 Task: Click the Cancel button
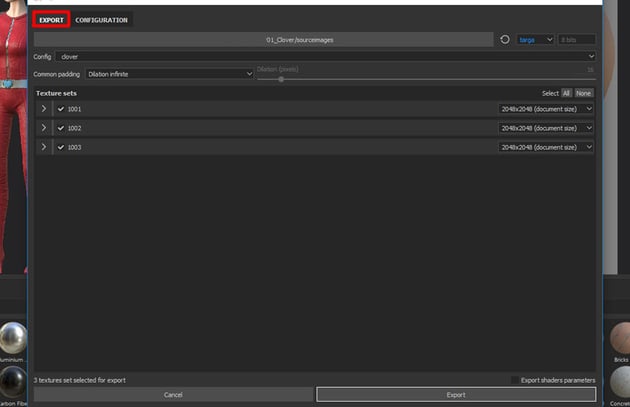click(x=173, y=395)
